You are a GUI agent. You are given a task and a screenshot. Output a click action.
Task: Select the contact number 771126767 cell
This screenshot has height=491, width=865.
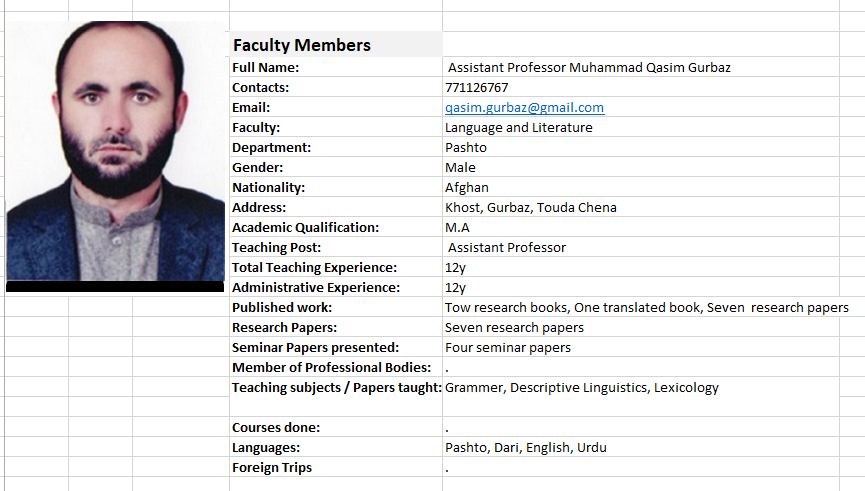(641, 87)
